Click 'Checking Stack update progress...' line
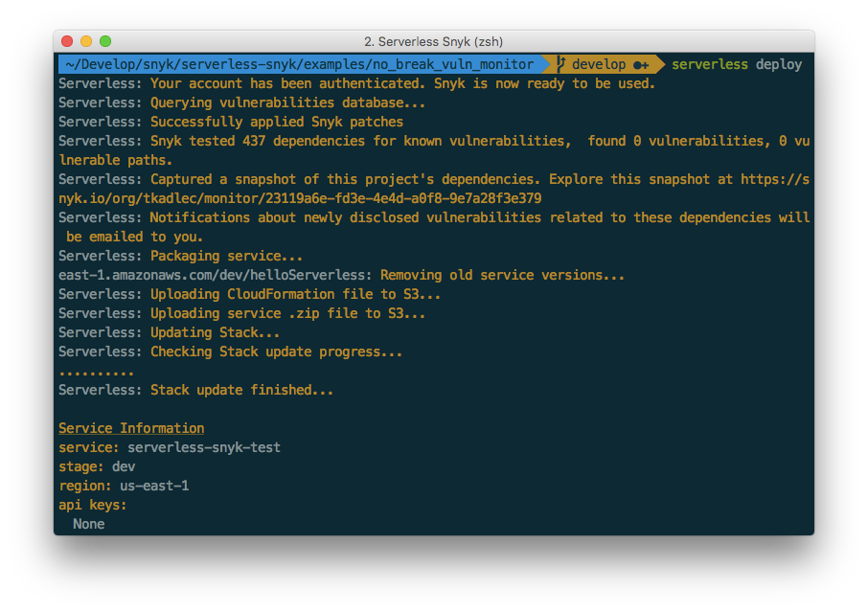 (x=230, y=351)
